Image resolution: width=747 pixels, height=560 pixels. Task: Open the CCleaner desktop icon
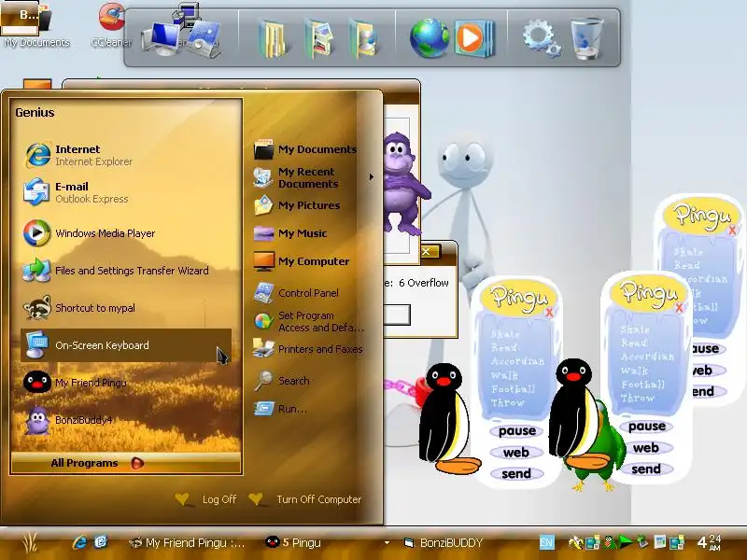click(111, 25)
